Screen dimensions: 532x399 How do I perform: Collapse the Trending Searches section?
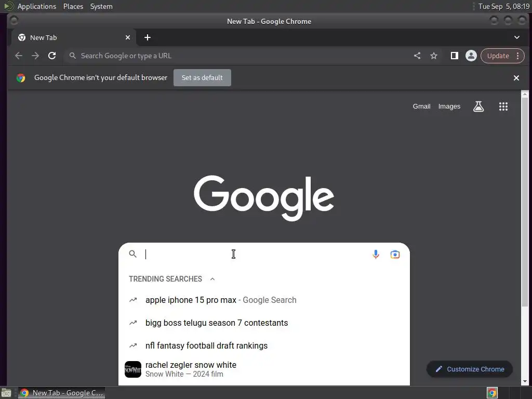[212, 279]
